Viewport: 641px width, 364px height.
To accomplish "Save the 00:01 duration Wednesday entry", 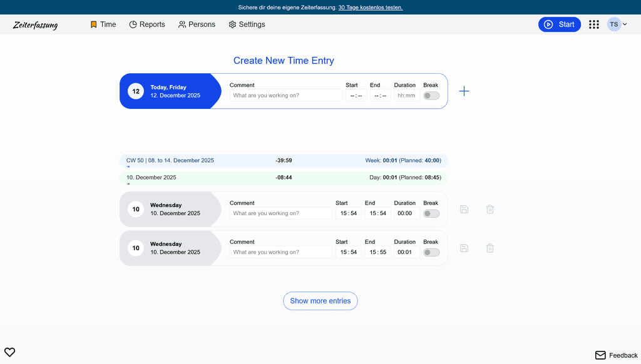I will click(x=464, y=248).
